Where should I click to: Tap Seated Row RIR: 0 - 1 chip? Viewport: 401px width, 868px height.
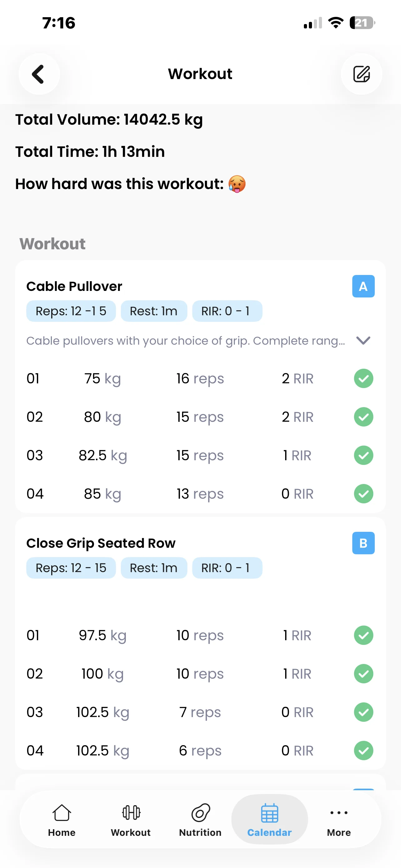(x=227, y=568)
